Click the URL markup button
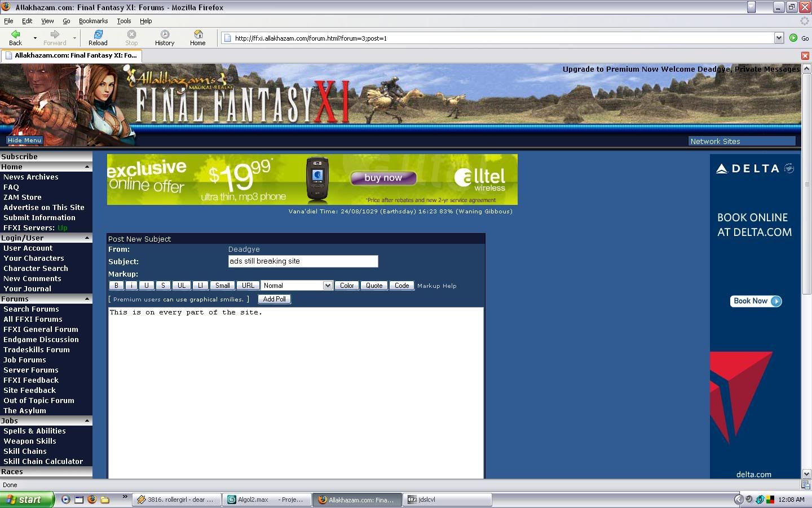 [248, 286]
